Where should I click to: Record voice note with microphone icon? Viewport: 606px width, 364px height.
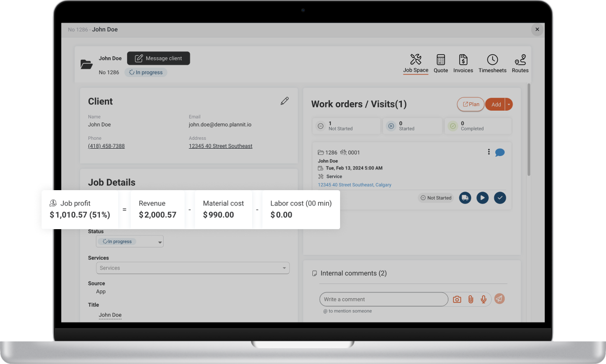click(x=483, y=299)
